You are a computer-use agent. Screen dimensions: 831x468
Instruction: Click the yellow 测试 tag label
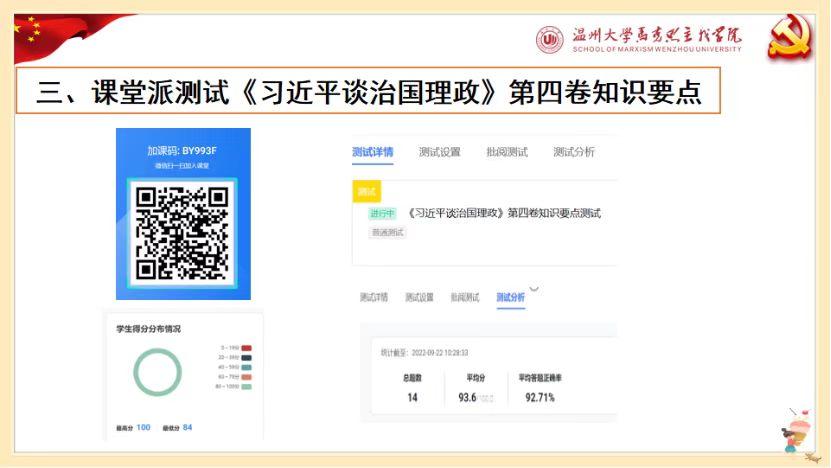click(x=367, y=191)
